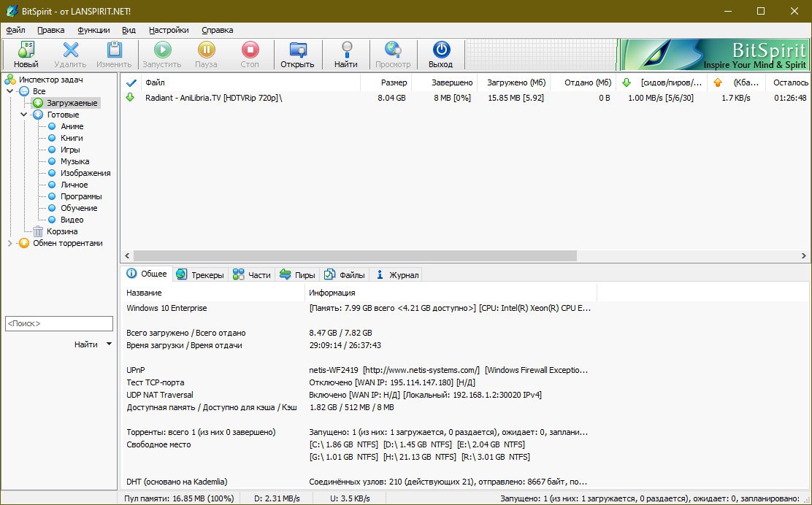Expand the Обмен торрентами node

coord(9,243)
